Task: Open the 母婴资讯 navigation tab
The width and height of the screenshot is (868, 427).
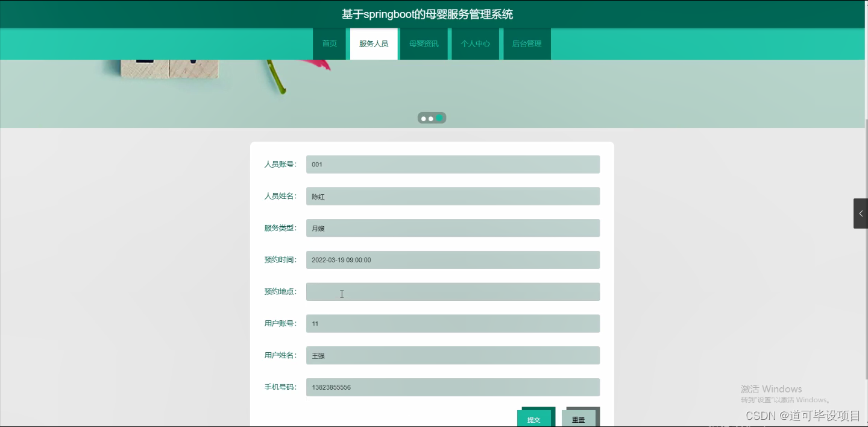Action: [x=424, y=43]
